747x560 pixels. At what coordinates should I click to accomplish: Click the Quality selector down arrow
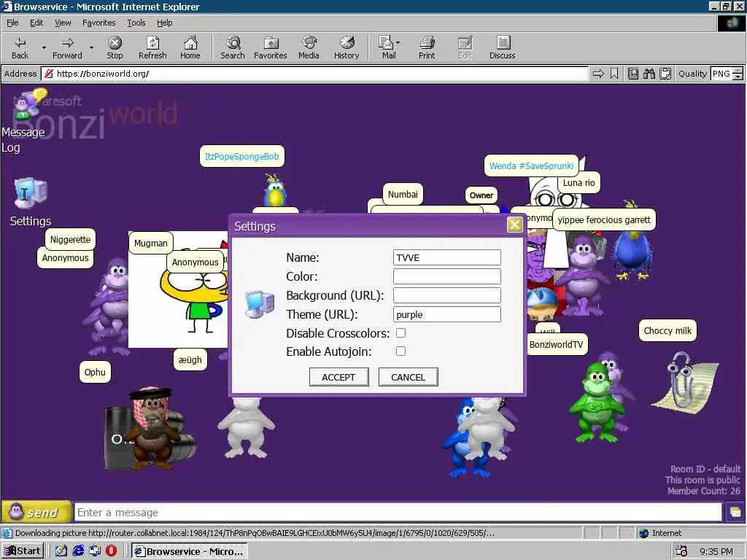click(x=738, y=77)
